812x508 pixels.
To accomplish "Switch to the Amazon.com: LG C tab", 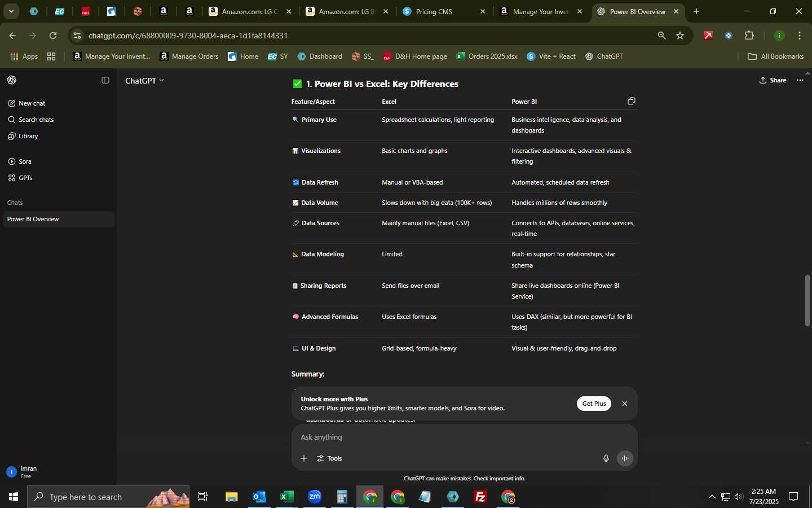I will coord(250,11).
